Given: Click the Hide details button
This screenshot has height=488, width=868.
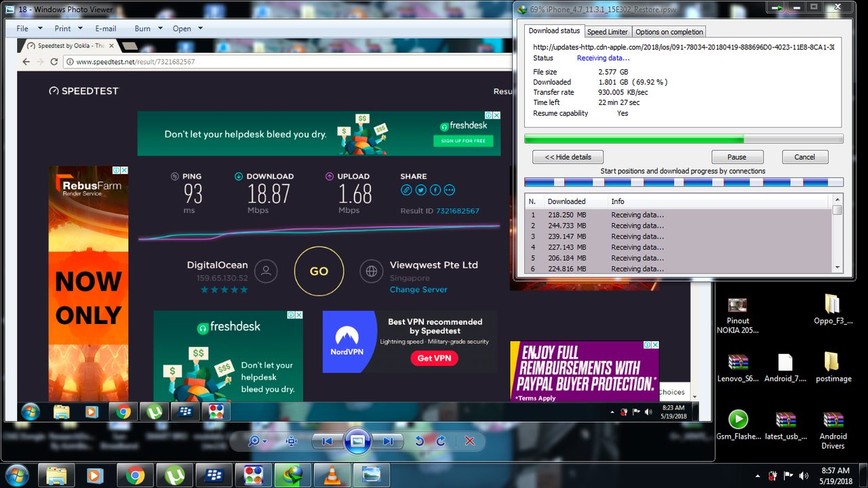Looking at the screenshot, I should [568, 157].
